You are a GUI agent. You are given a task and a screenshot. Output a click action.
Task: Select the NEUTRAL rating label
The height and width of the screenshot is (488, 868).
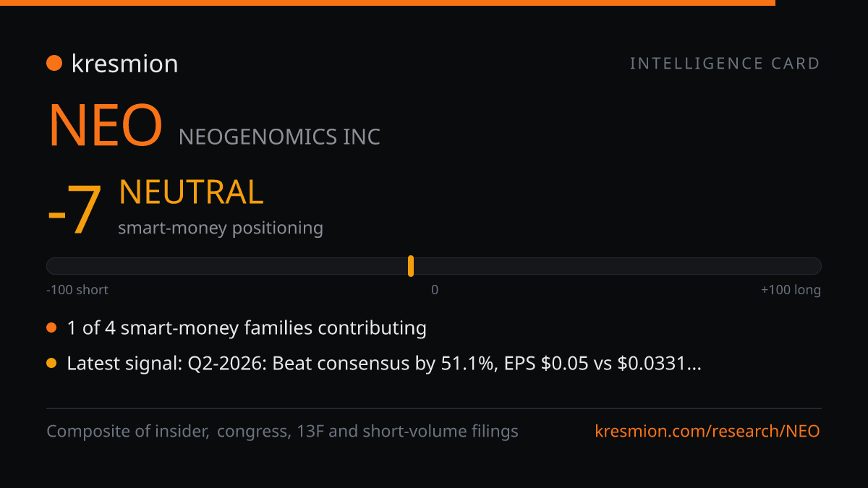[x=191, y=192]
